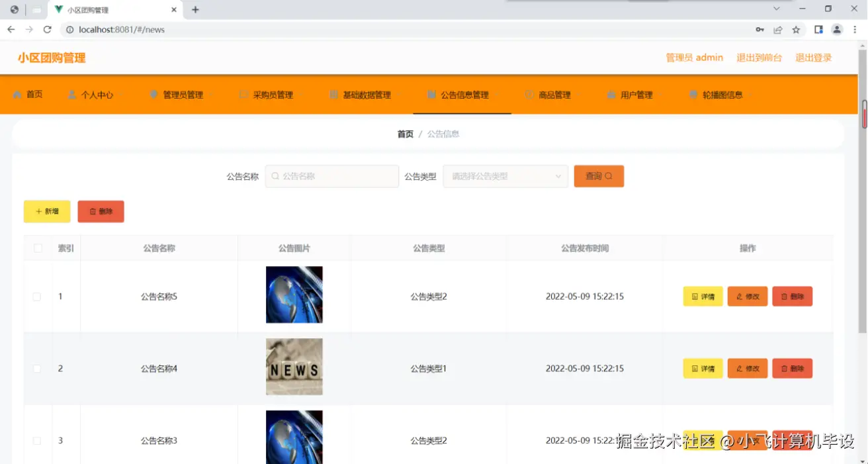This screenshot has height=464, width=868.
Task: Click the person icon next to 个人中心
Action: pyautogui.click(x=71, y=94)
